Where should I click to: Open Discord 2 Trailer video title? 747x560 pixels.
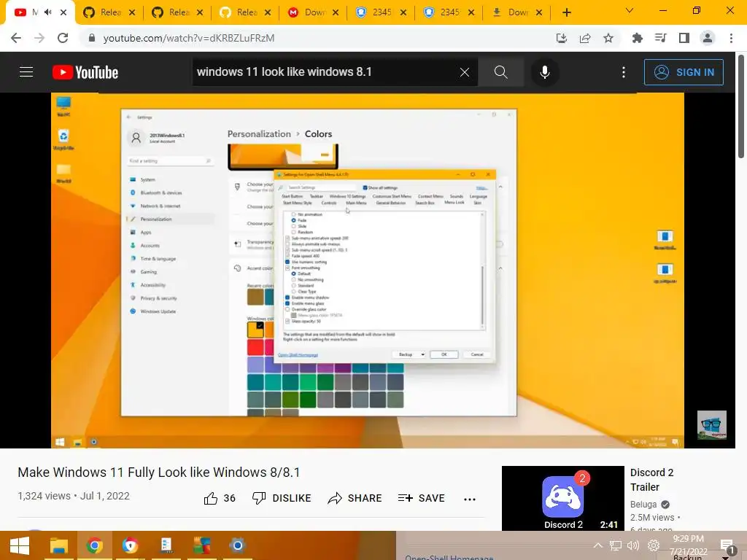coord(651,480)
